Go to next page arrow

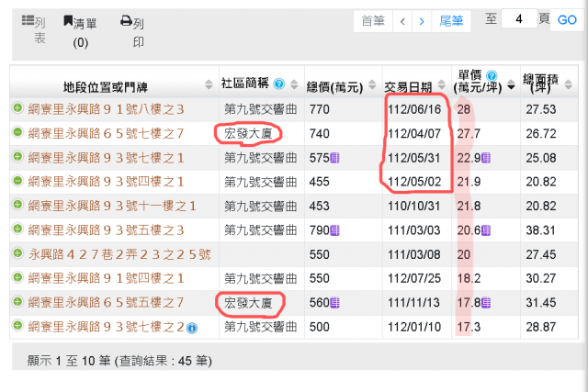pos(422,20)
